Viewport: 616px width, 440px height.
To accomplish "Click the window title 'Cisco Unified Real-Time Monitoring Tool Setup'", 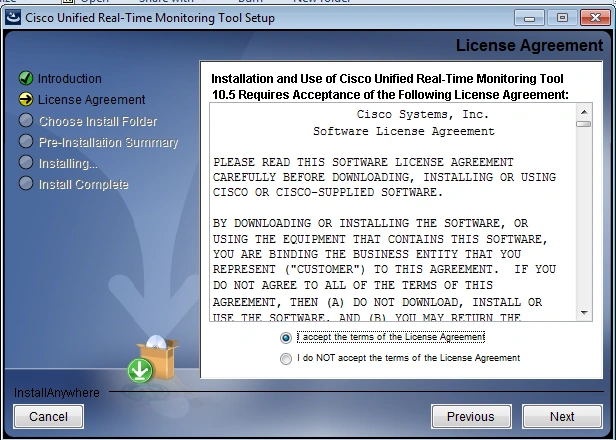I will point(150,18).
